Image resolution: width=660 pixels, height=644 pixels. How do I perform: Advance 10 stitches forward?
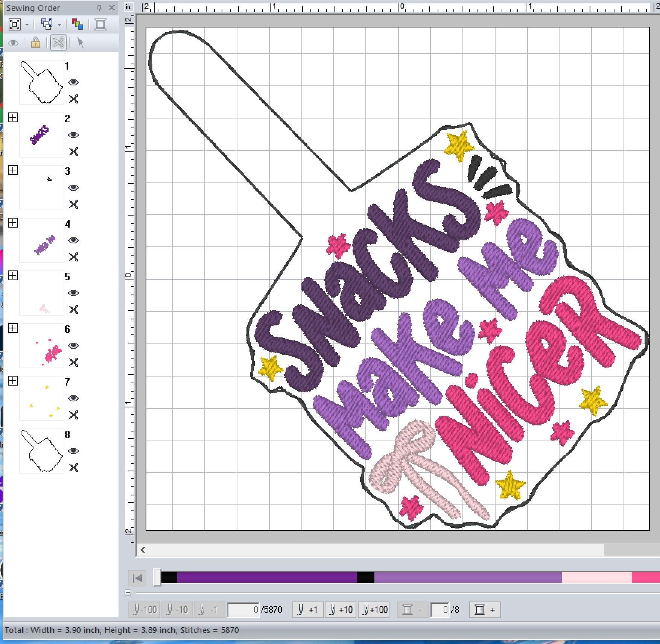tap(341, 609)
